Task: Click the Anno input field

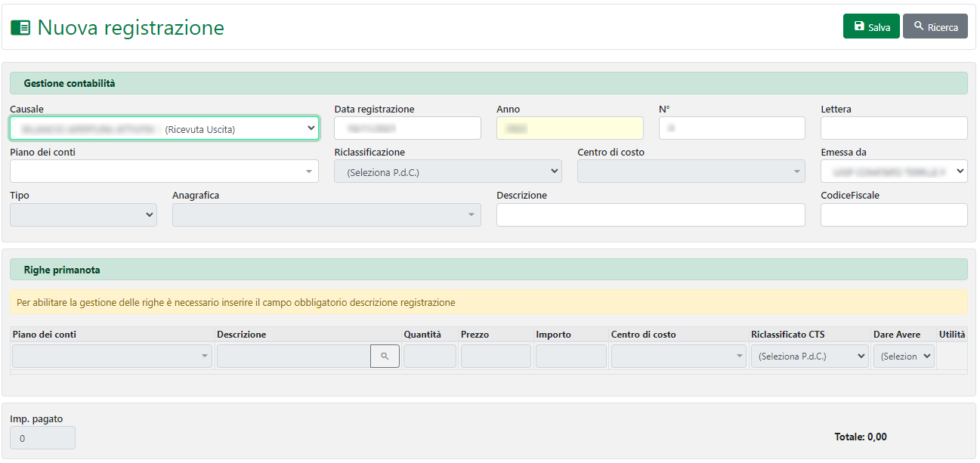Action: [570, 128]
